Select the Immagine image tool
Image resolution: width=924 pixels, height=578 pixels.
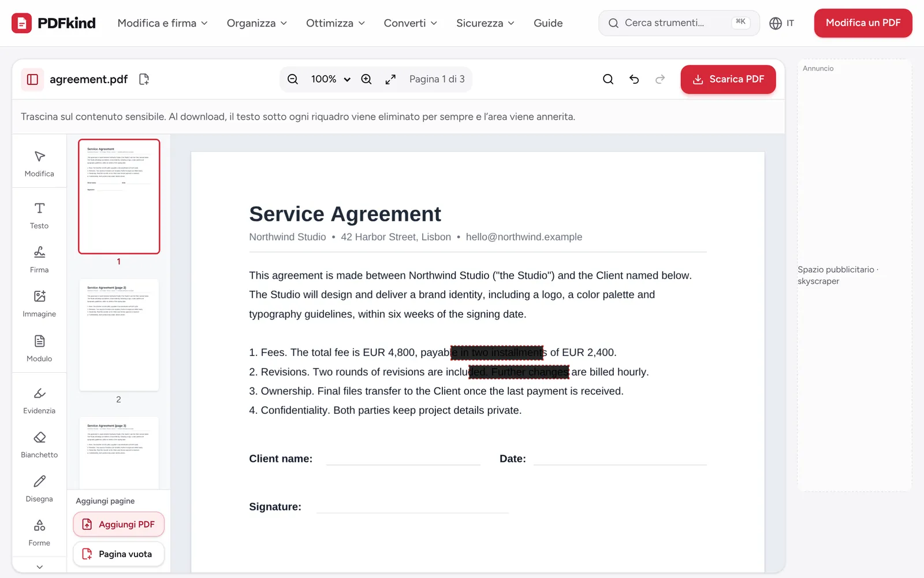coord(39,304)
